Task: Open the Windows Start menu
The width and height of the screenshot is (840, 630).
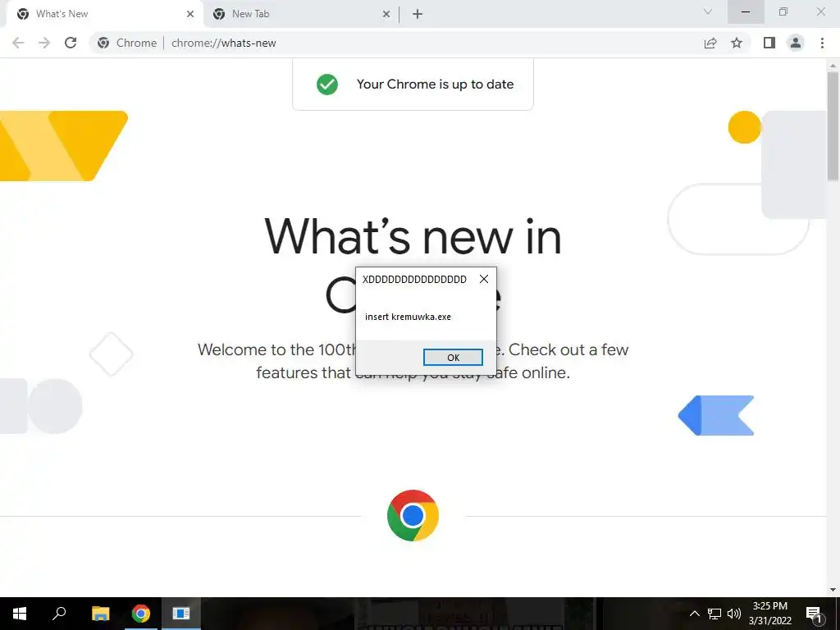Action: tap(20, 614)
